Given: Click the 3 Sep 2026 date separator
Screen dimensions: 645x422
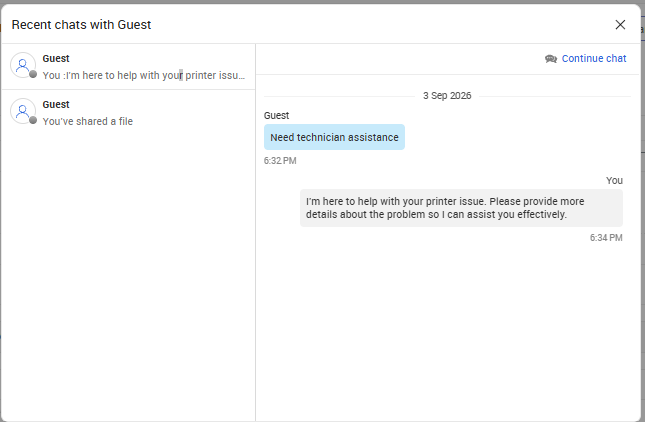Looking at the screenshot, I should [447, 96].
